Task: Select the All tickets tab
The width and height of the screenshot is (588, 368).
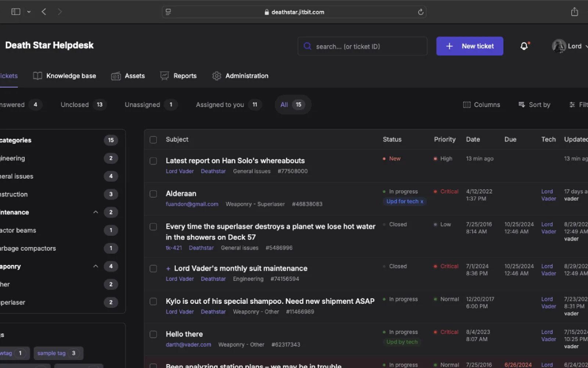Action: point(293,105)
